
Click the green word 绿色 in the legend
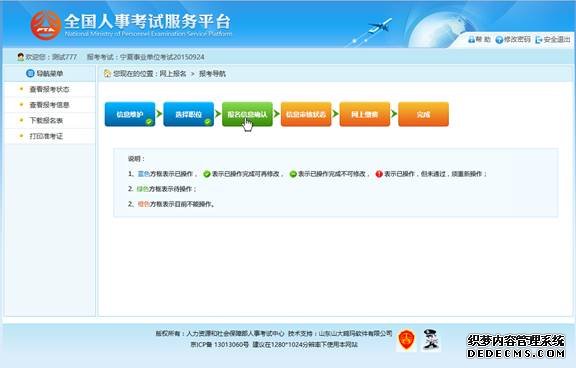pyautogui.click(x=143, y=189)
